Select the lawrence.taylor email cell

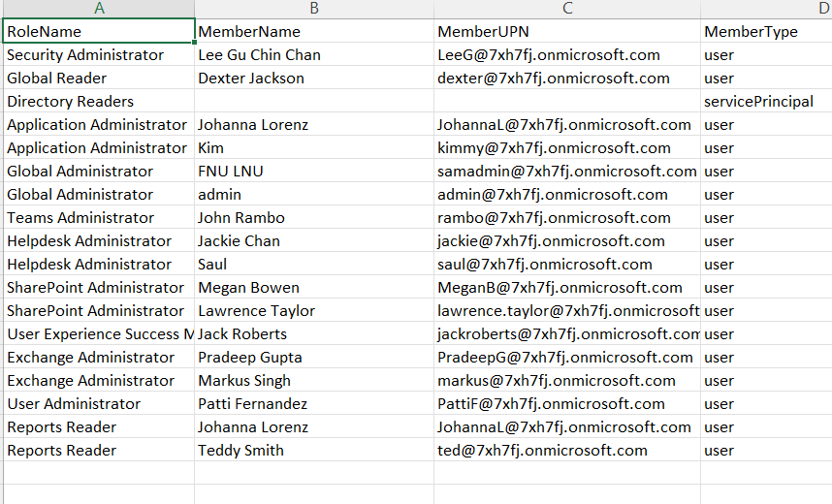pyautogui.click(x=567, y=311)
